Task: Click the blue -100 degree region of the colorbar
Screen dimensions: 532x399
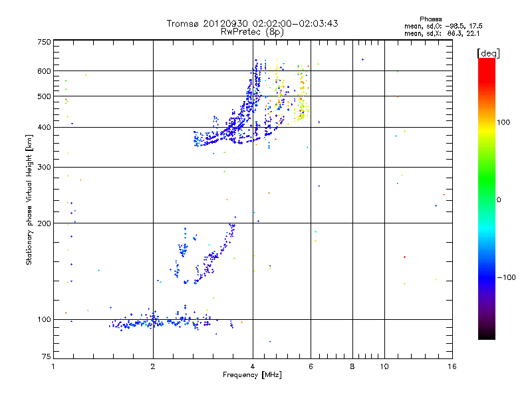Action: (487, 277)
